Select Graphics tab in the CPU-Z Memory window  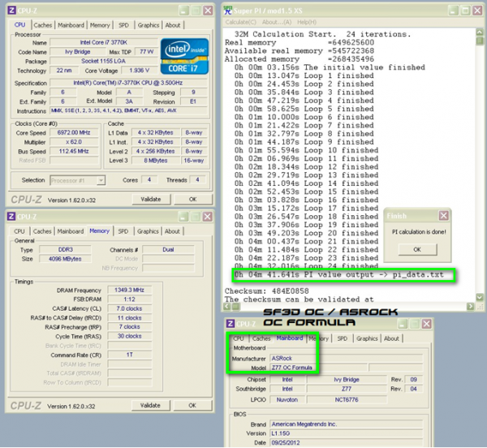pyautogui.click(x=148, y=231)
